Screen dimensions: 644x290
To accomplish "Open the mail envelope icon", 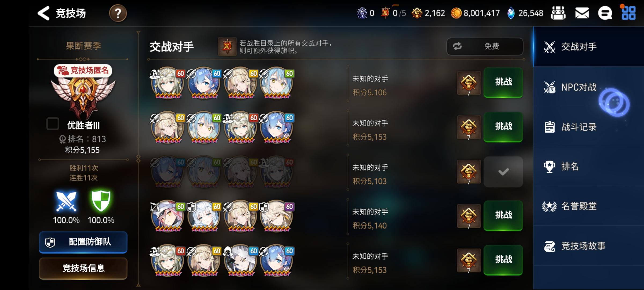I will [x=582, y=13].
